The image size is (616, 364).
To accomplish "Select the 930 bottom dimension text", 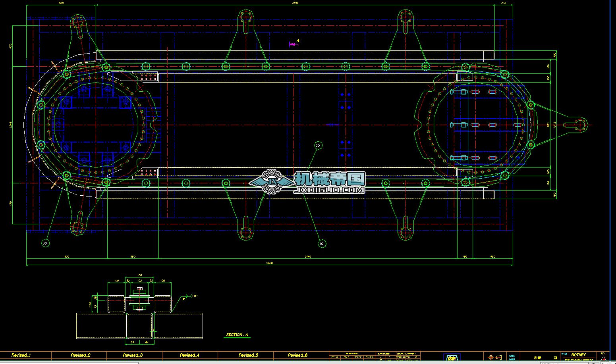I will pyautogui.click(x=66, y=256).
